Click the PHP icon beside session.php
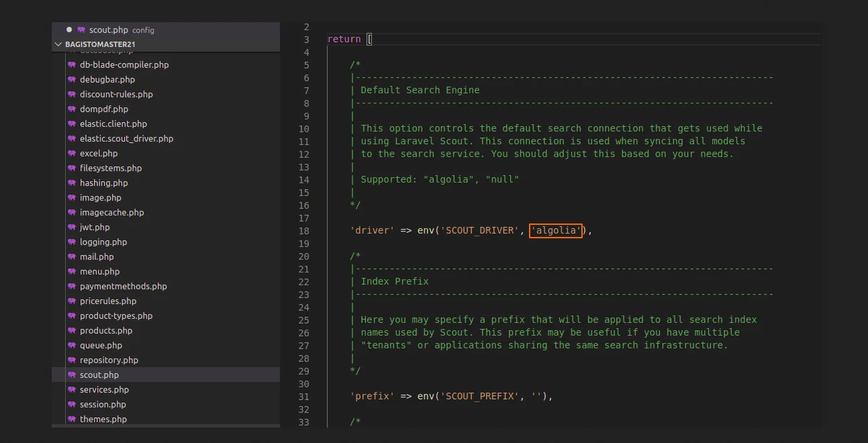 72,404
